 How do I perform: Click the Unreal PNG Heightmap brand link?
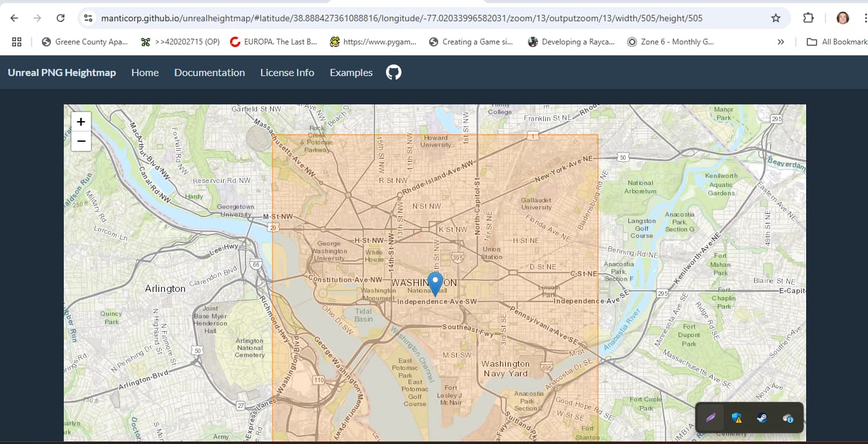point(62,72)
